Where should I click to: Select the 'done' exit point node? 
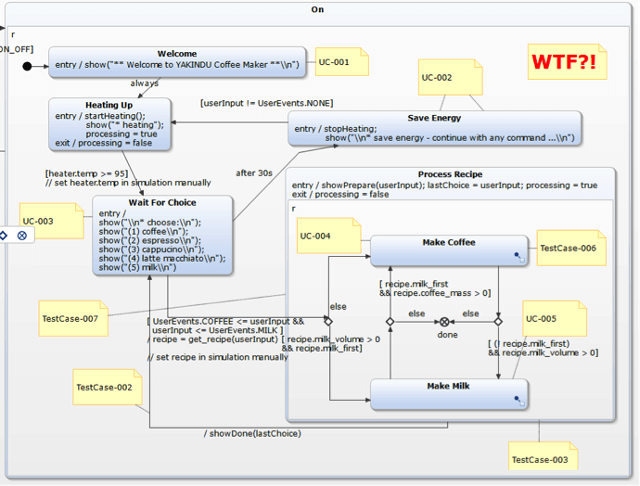pos(445,321)
